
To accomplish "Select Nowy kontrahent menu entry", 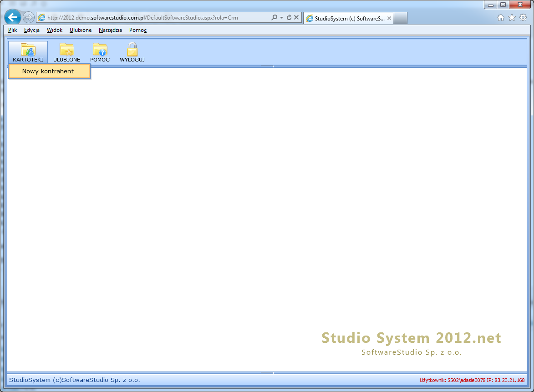I will point(49,71).
